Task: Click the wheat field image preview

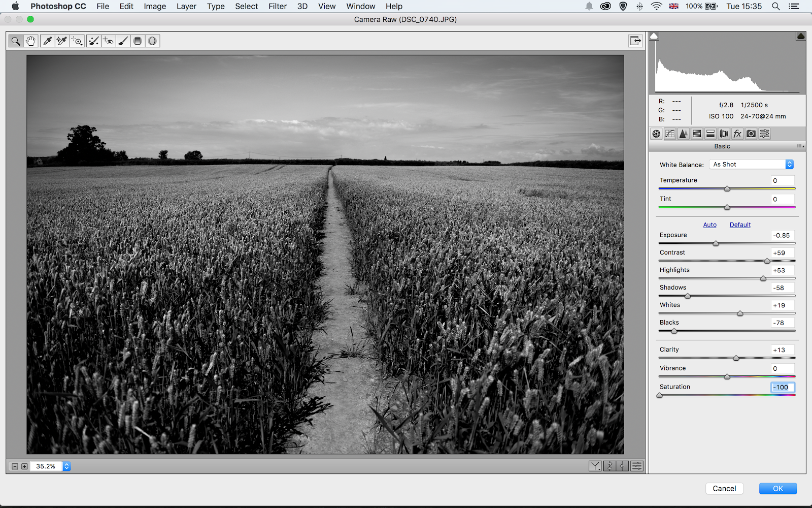Action: (325, 255)
